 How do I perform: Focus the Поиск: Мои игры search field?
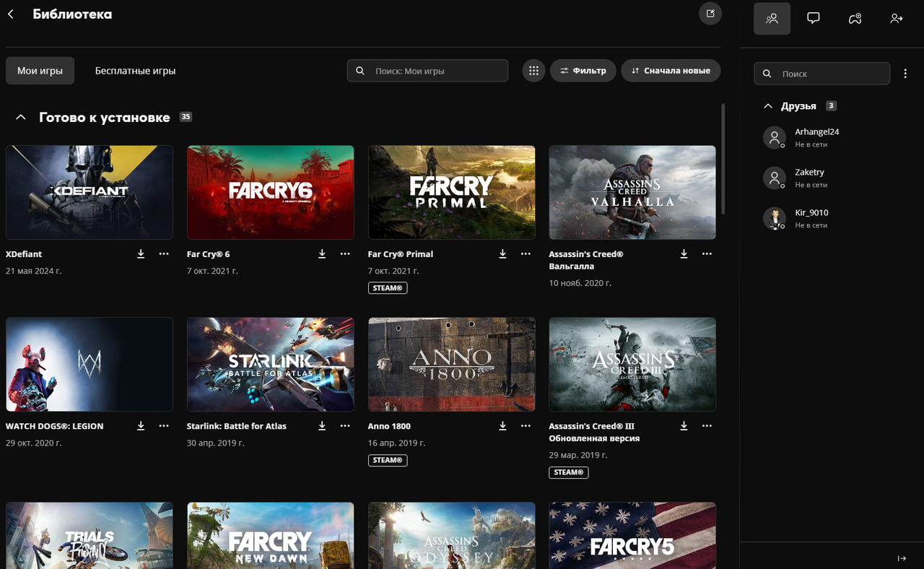point(427,71)
